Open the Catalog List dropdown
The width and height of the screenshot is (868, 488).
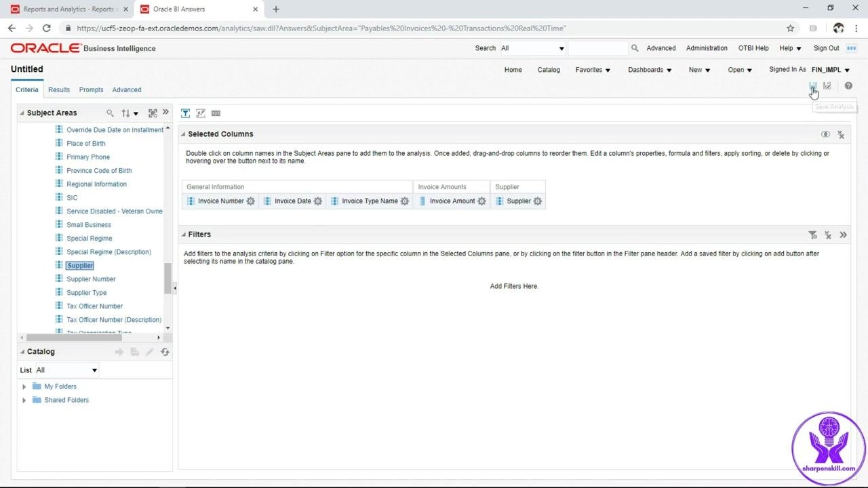click(67, 370)
